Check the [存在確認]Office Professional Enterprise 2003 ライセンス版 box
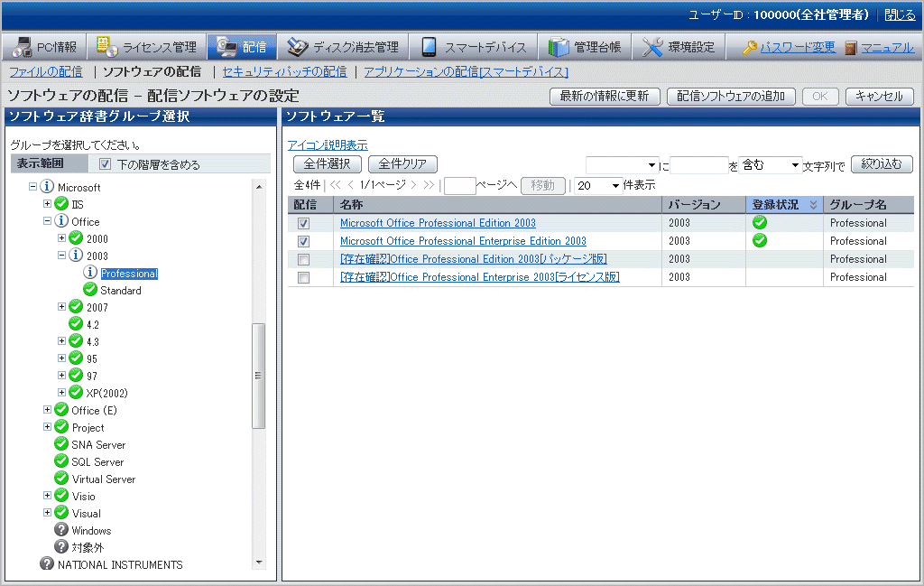Viewport: 924px width, 586px height. tap(303, 278)
